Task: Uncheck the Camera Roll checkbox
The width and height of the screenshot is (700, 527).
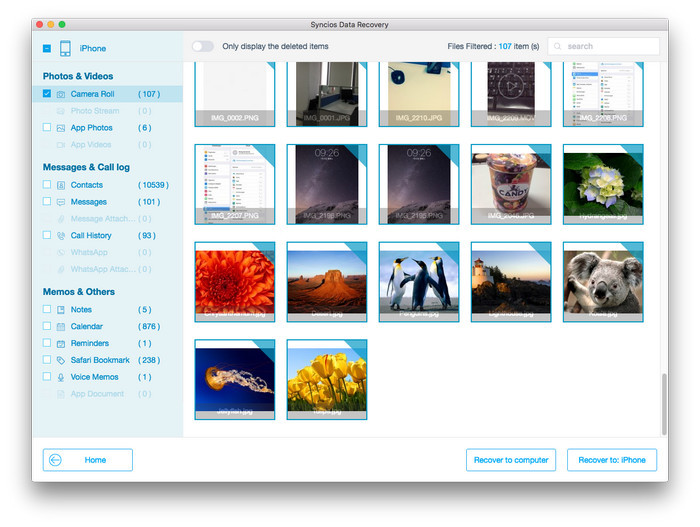Action: (x=47, y=94)
